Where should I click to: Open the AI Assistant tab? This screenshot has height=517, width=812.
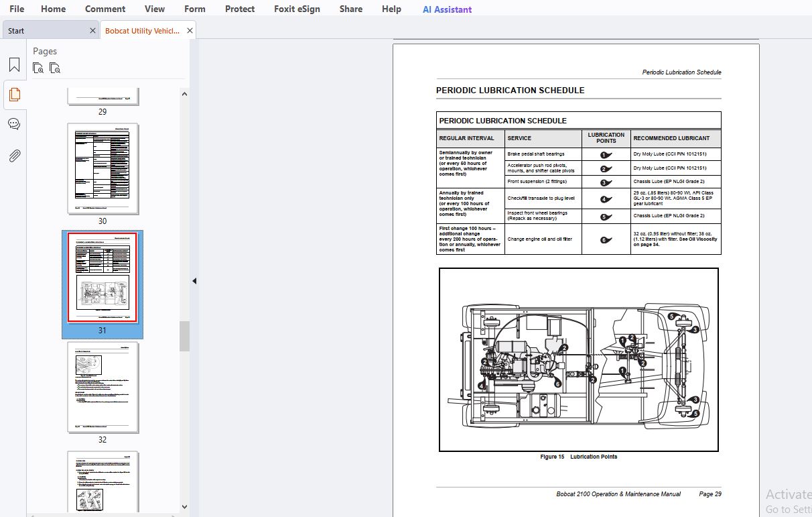[447, 9]
